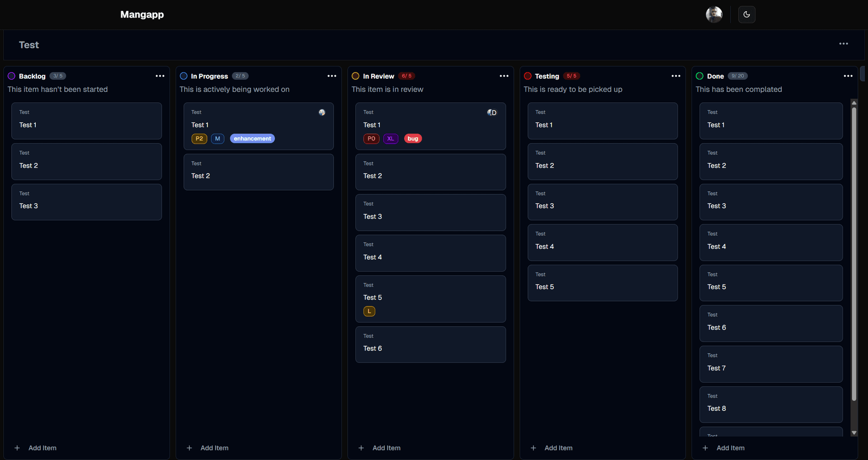The width and height of the screenshot is (868, 460).
Task: Click the Testing red status circle
Action: point(528,76)
